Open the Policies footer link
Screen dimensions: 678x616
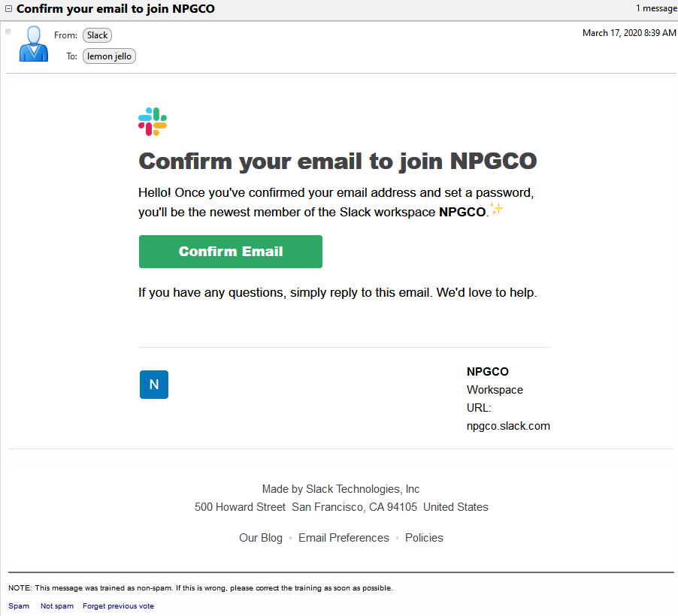click(x=424, y=538)
